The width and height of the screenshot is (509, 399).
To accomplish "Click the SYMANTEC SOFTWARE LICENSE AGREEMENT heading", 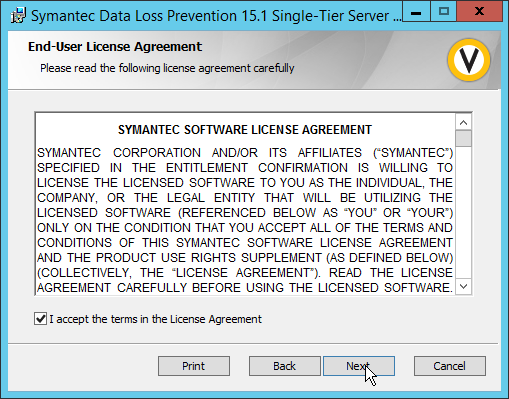I will pyautogui.click(x=245, y=130).
